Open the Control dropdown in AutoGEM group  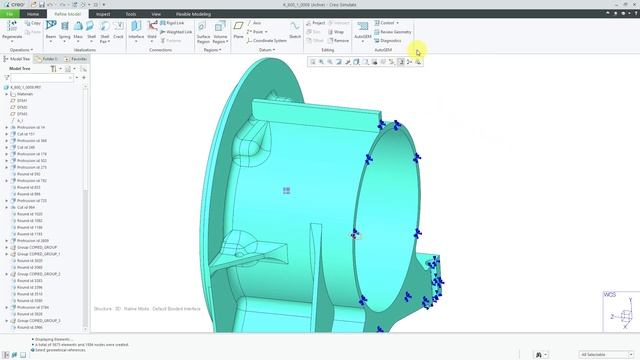click(x=397, y=23)
